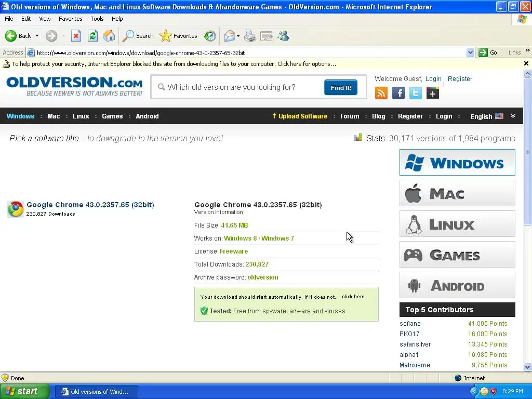Screen dimensions: 532x399
Task: Select the Windows tab in nav bar
Action: coord(21,116)
